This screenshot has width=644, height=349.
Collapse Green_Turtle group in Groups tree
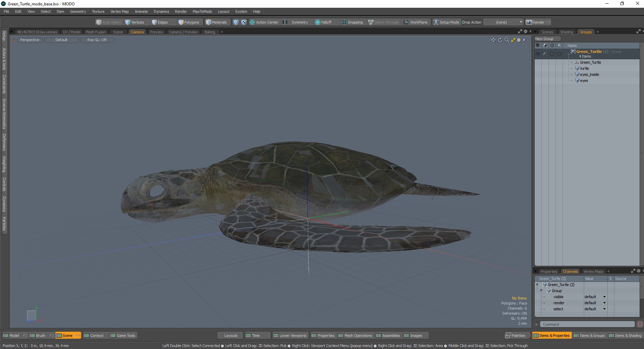click(x=569, y=54)
